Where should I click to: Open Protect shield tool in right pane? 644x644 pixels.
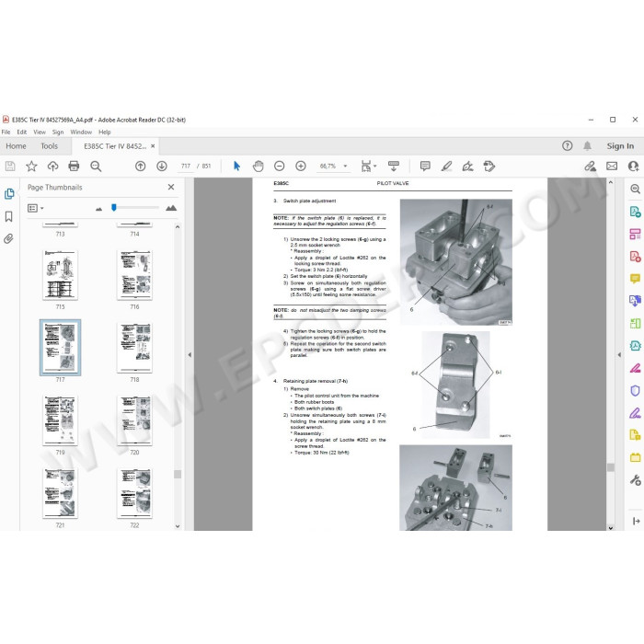635,390
